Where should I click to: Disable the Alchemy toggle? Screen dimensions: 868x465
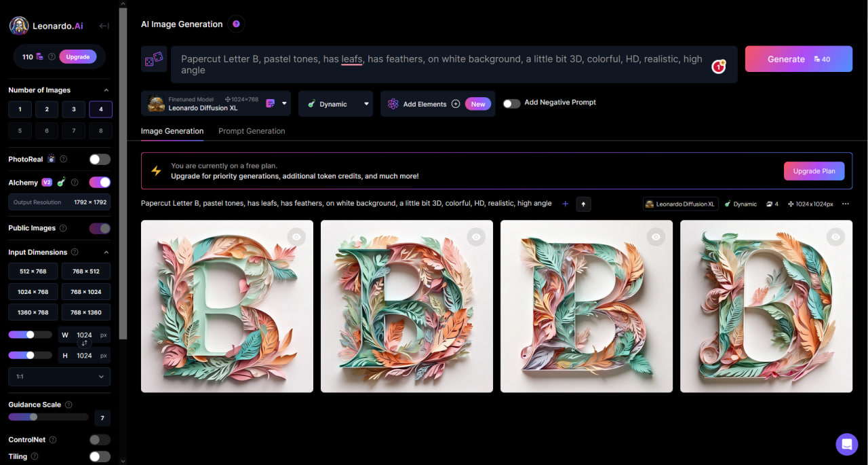click(x=100, y=183)
